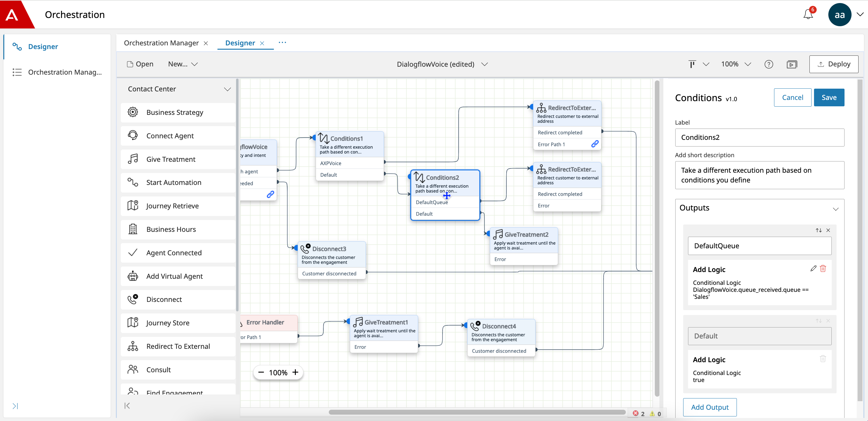This screenshot has width=868, height=421.
Task: Choose the Start Automation palette item
Action: click(x=178, y=182)
